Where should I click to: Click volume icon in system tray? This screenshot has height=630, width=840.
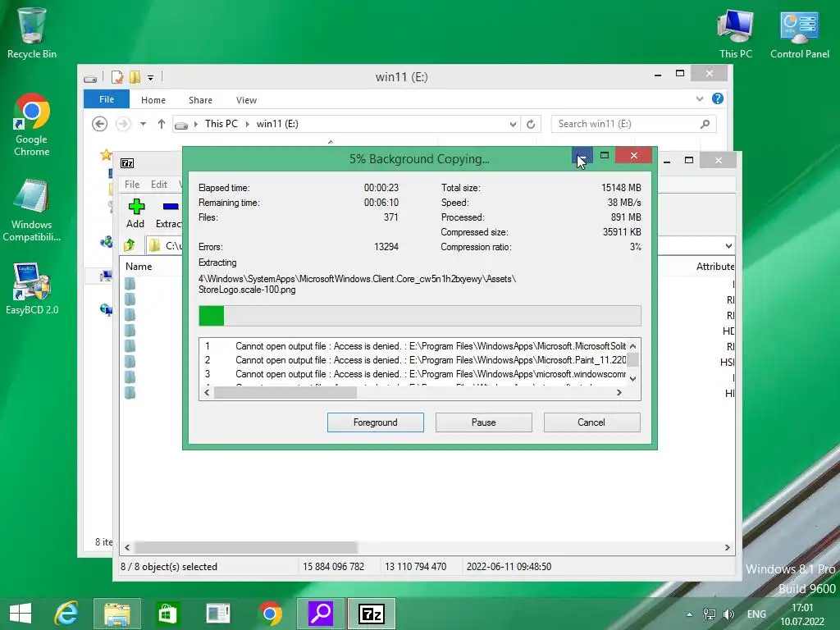pyautogui.click(x=728, y=614)
